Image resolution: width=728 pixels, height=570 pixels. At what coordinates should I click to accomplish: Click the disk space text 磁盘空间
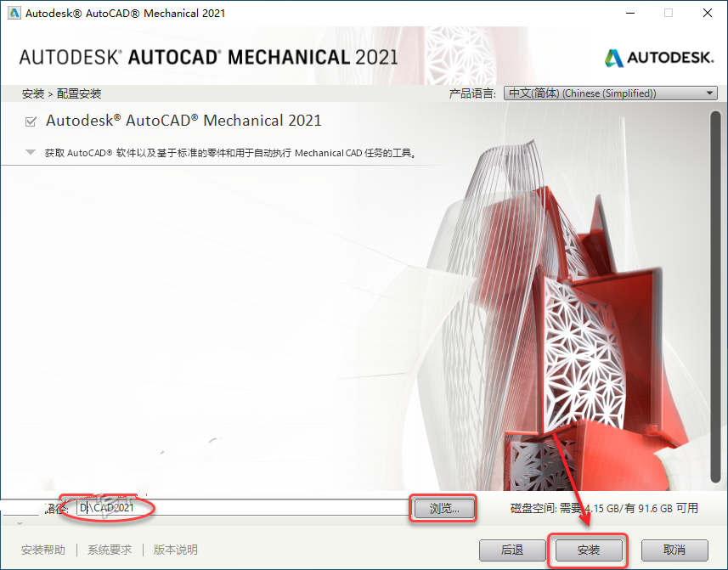tap(604, 508)
